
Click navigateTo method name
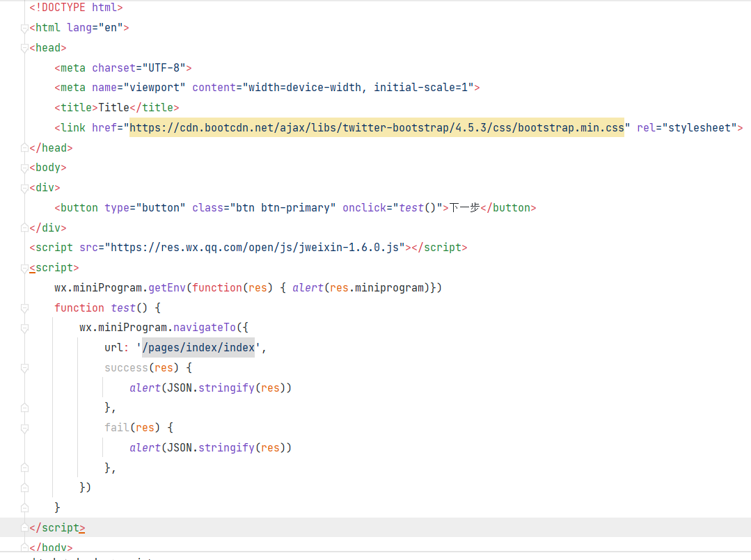[x=205, y=328]
